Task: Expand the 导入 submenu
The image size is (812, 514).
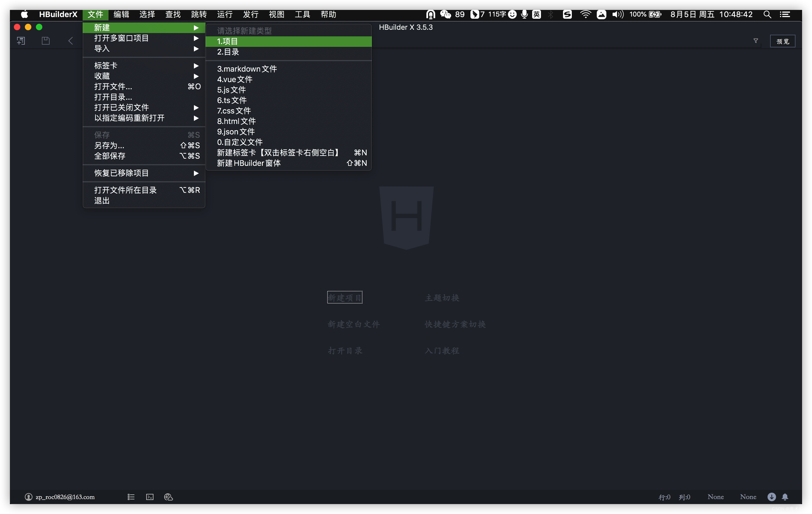Action: point(144,48)
